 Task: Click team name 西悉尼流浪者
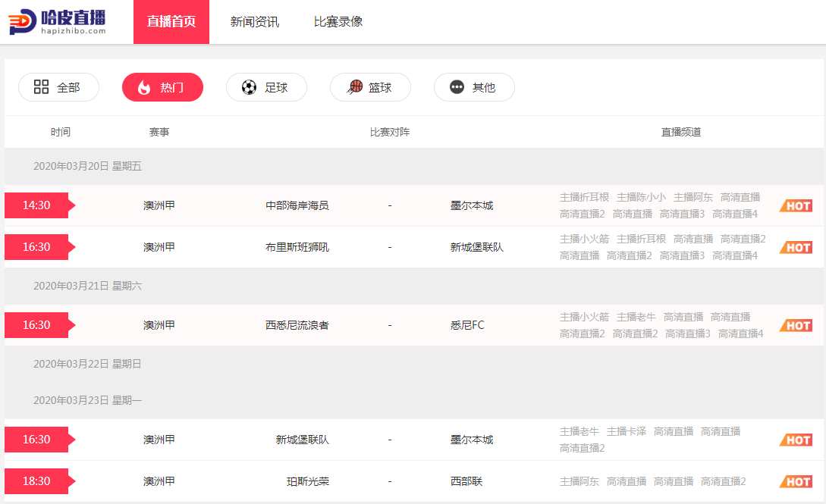tap(297, 325)
